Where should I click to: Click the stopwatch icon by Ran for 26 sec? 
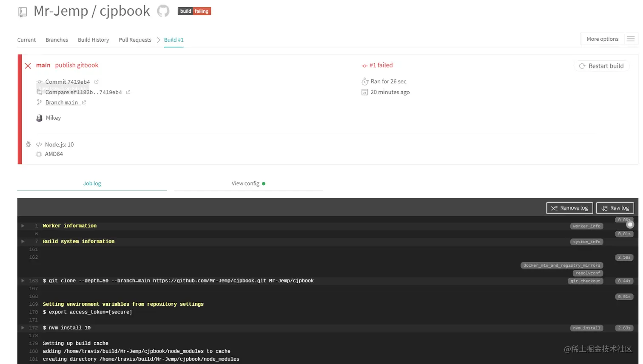pos(365,82)
